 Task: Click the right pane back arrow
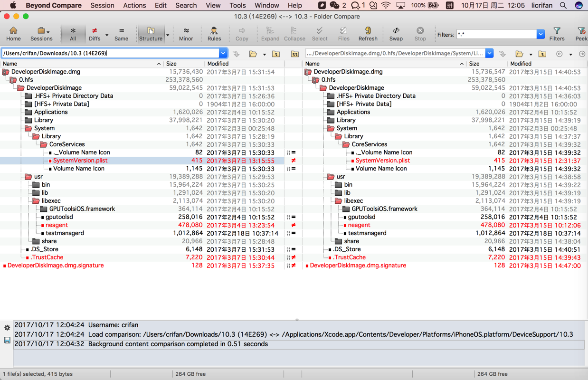[x=560, y=54]
